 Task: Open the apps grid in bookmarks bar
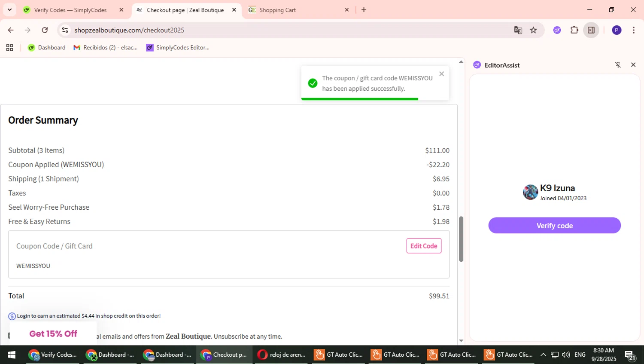[x=9, y=48]
